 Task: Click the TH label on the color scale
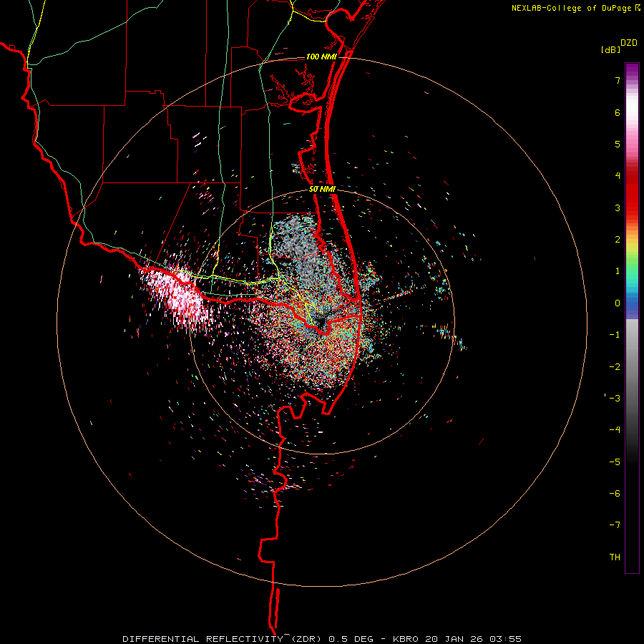[x=615, y=557]
